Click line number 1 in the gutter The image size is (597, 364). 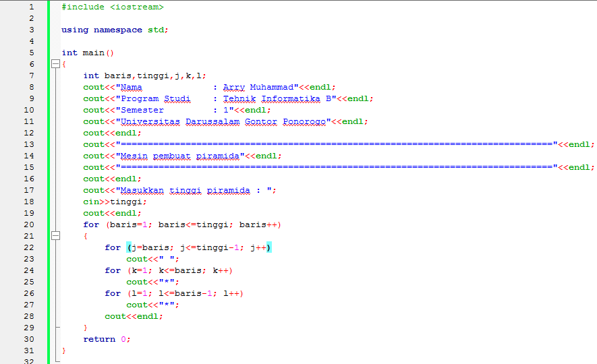click(32, 7)
